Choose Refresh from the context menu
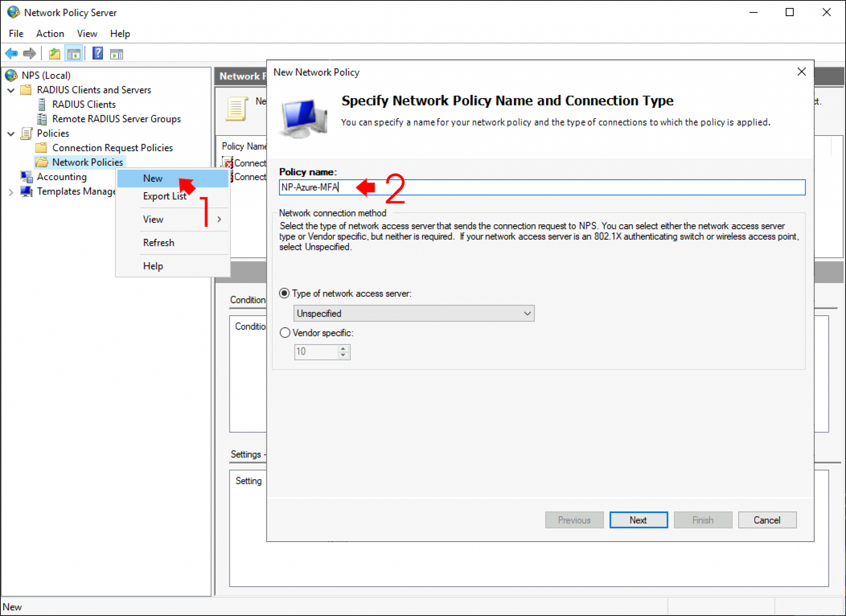Screen dimensions: 846x616 pos(159,243)
